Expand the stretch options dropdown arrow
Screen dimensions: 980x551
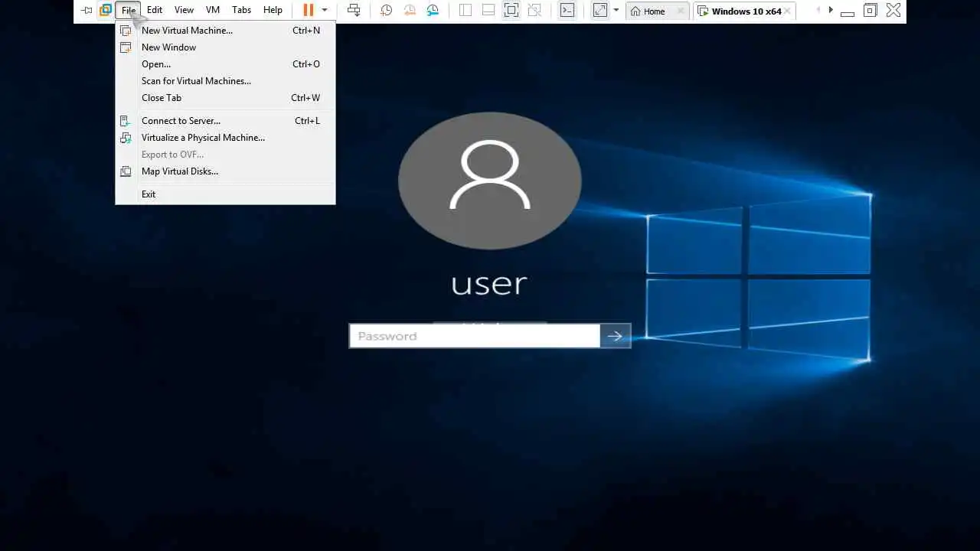616,10
